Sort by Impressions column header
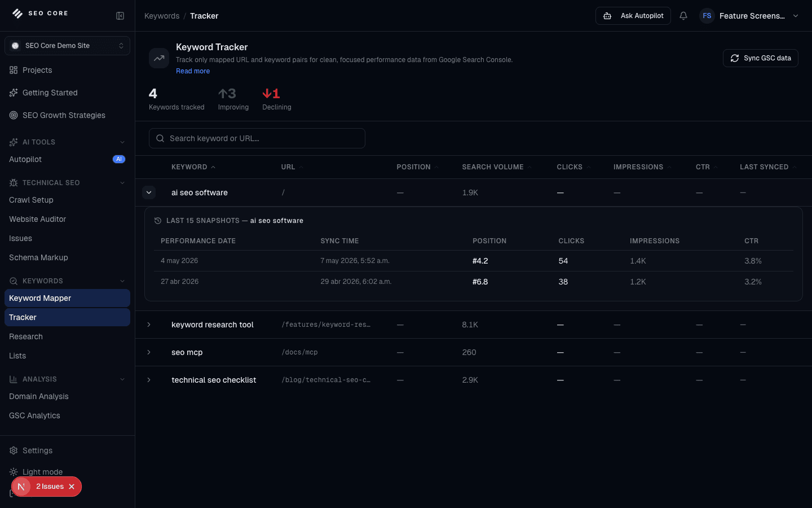Image resolution: width=812 pixels, height=508 pixels. tap(642, 167)
